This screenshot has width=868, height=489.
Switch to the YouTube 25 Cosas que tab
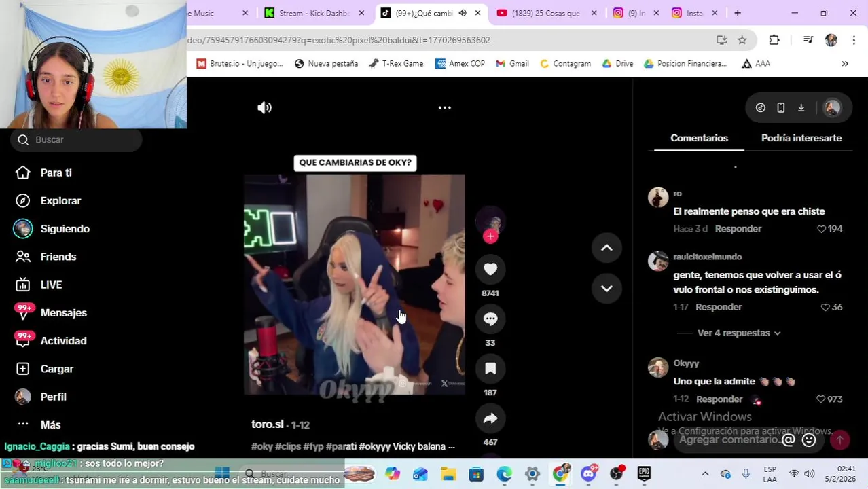pos(546,13)
